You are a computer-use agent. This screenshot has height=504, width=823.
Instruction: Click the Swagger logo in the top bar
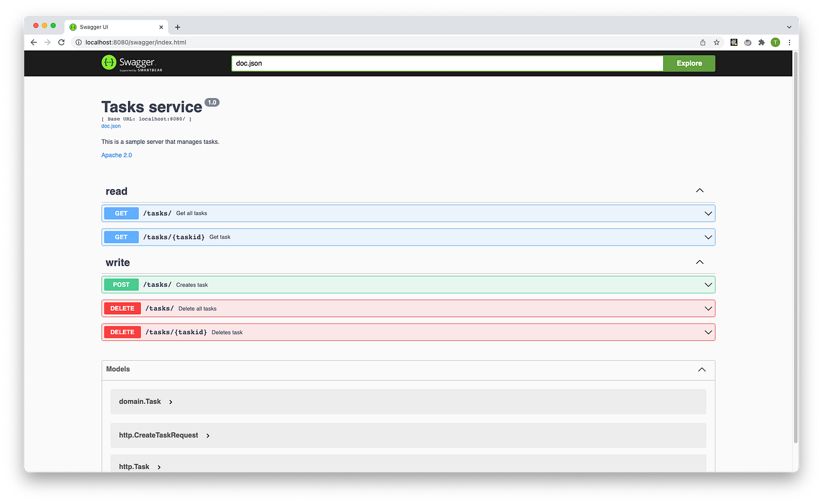point(130,63)
